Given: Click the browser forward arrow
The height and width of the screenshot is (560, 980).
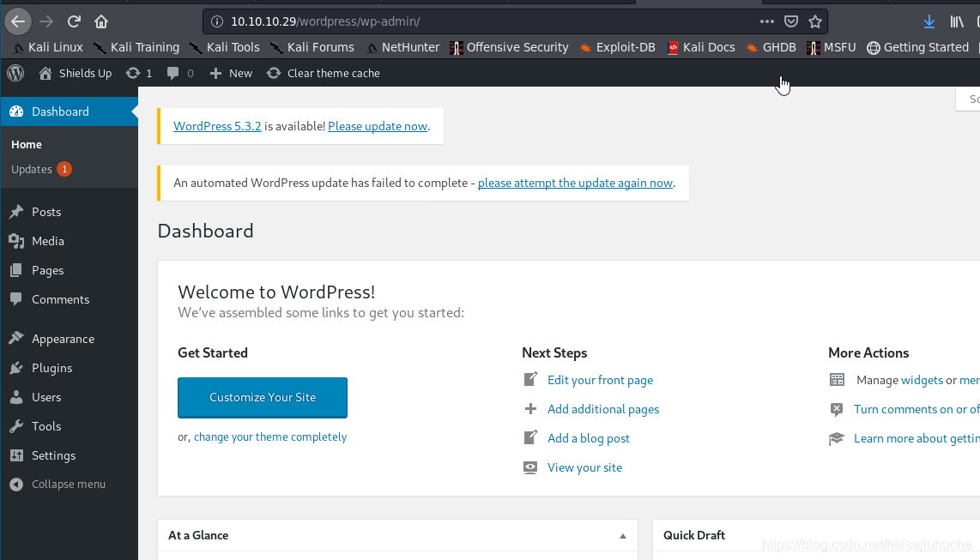Looking at the screenshot, I should pos(46,21).
